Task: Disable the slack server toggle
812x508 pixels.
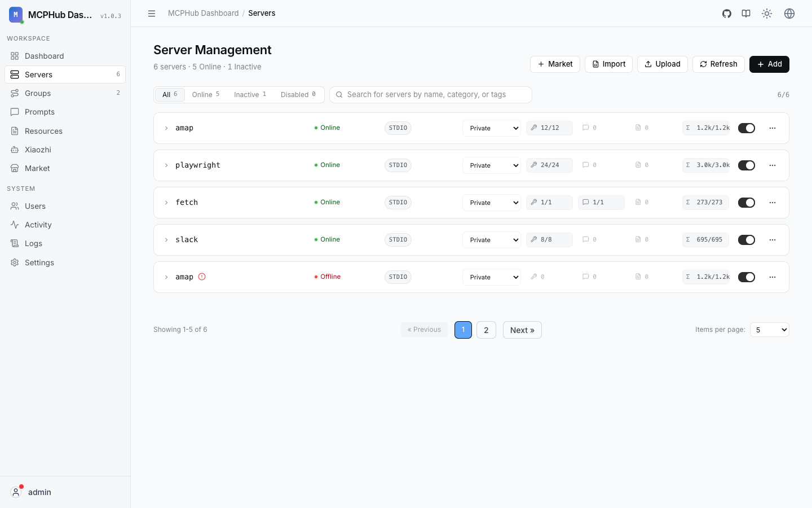Action: tap(747, 240)
